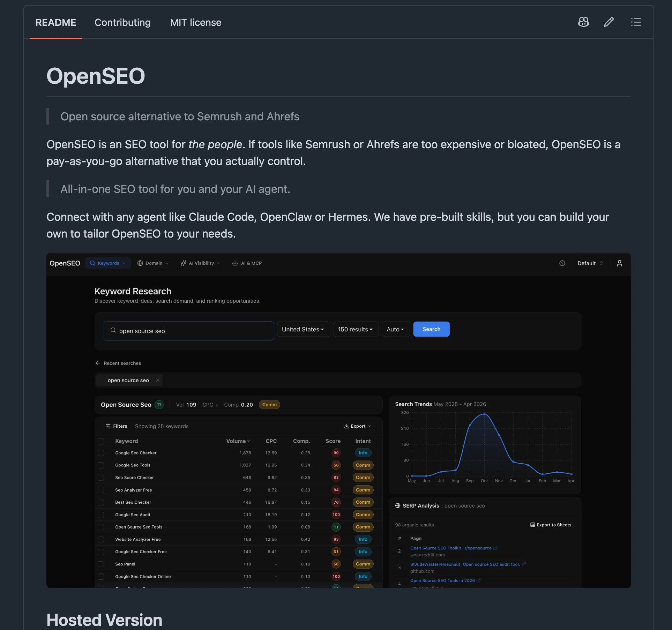
Task: Remove the 'open source seo' recent search chip
Action: click(x=158, y=380)
